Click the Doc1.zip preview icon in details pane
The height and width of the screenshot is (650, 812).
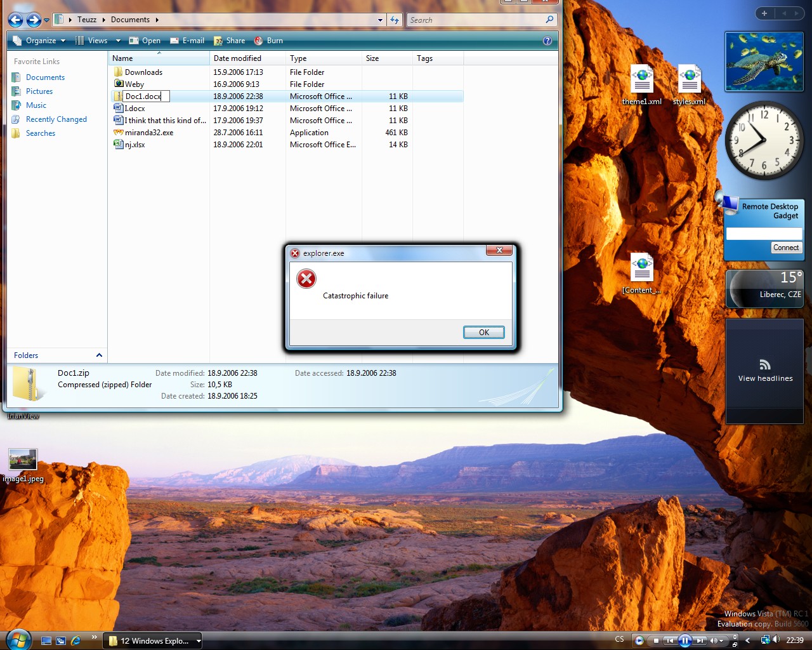29,384
